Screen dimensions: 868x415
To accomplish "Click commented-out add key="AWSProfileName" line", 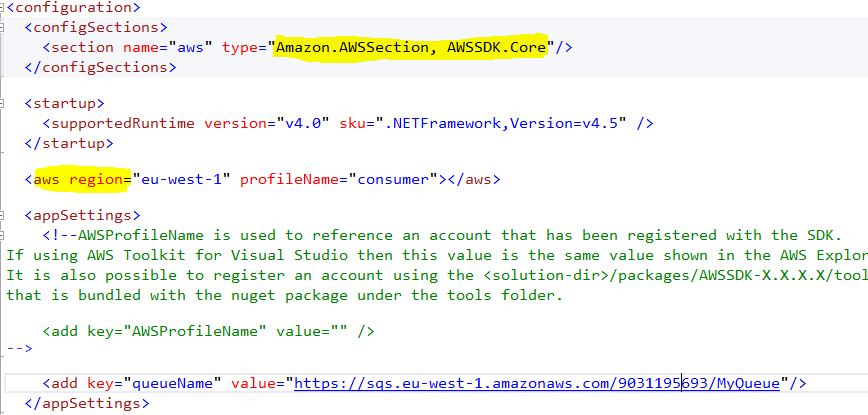I will tap(208, 331).
